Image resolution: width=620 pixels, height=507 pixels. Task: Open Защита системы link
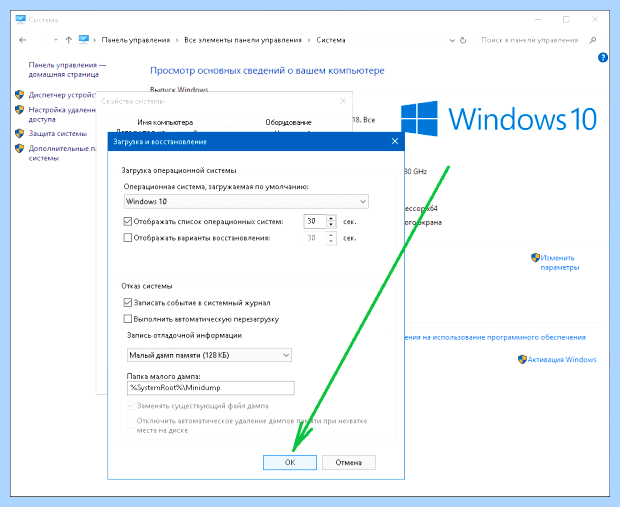(x=58, y=134)
